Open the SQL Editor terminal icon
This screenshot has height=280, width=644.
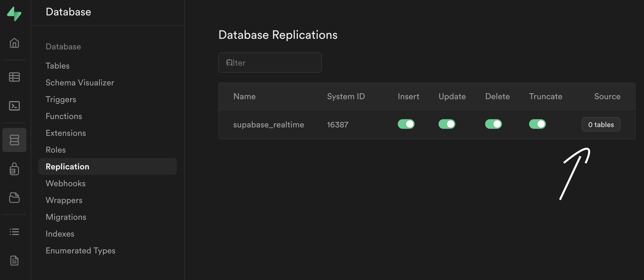(x=14, y=106)
